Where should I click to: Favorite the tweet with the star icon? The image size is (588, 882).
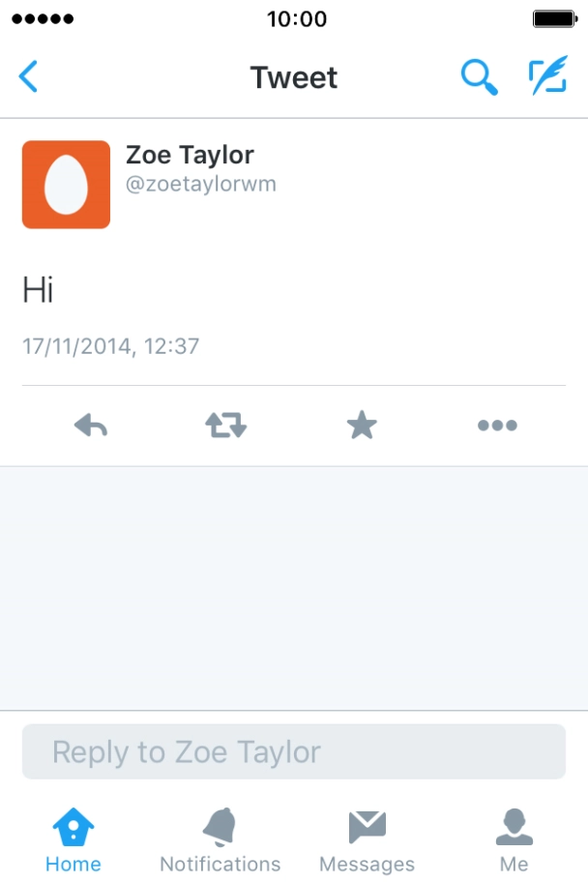(x=362, y=425)
